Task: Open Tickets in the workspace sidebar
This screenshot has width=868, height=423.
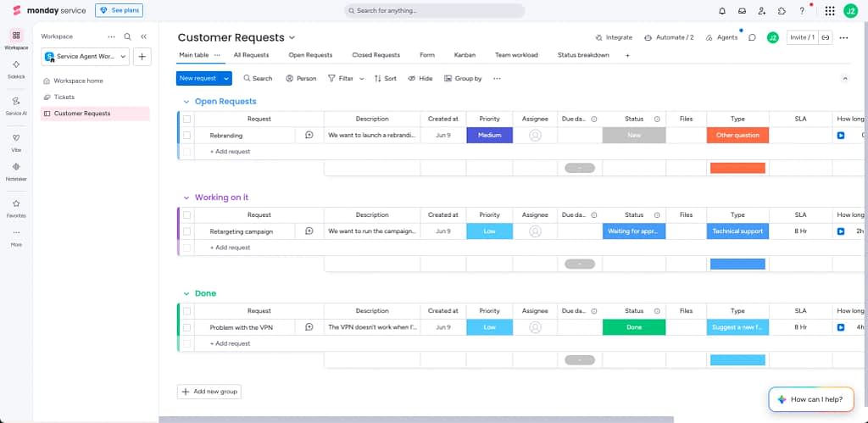Action: pos(64,97)
